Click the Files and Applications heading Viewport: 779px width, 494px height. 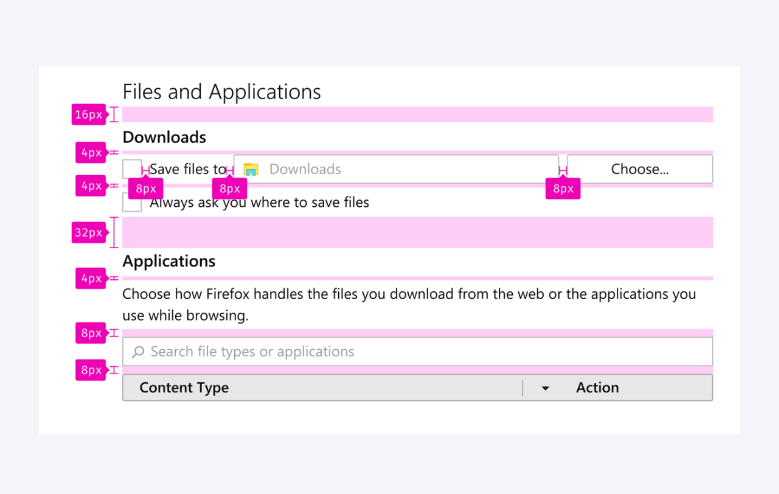(221, 92)
